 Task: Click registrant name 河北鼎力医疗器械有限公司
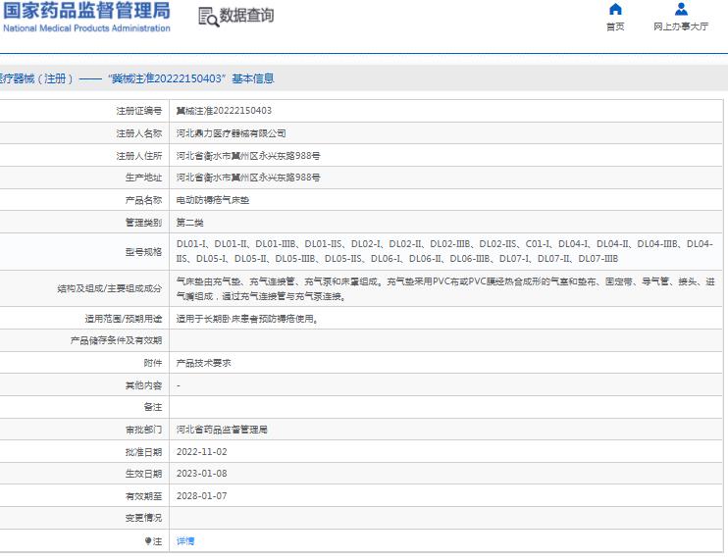pos(231,133)
